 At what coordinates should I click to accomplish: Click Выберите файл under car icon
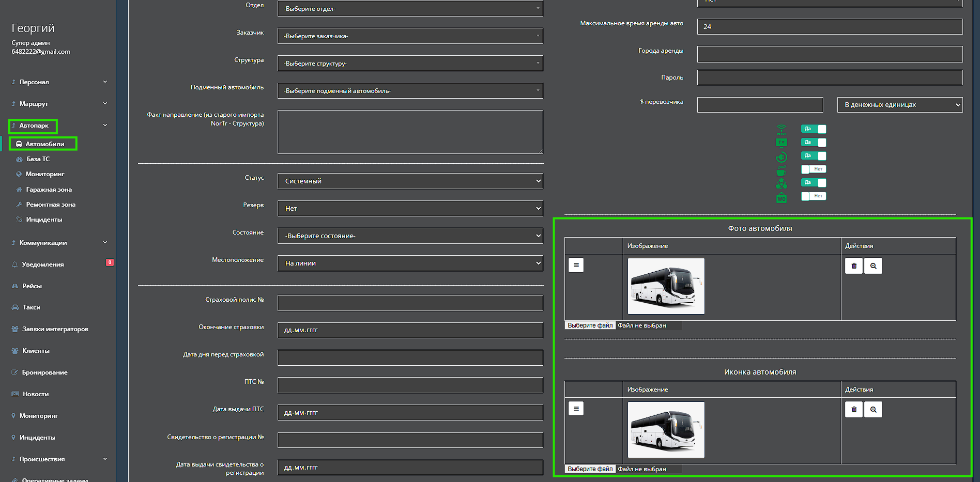point(590,469)
